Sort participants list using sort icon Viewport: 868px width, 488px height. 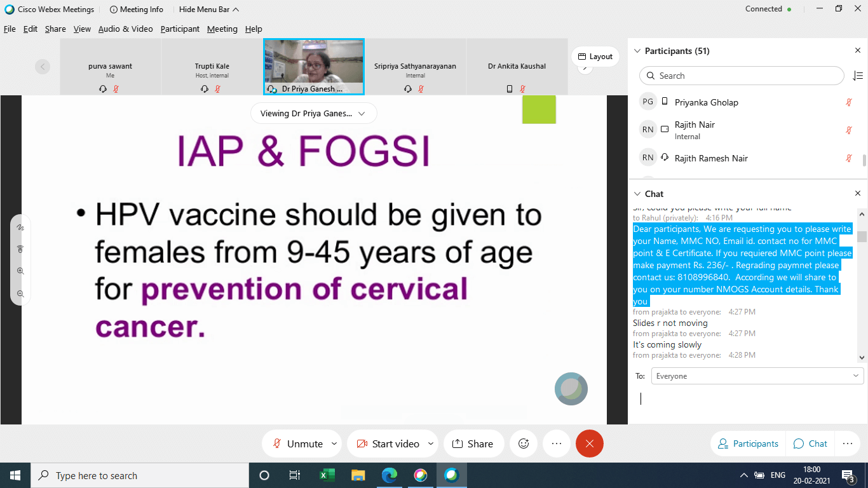857,76
